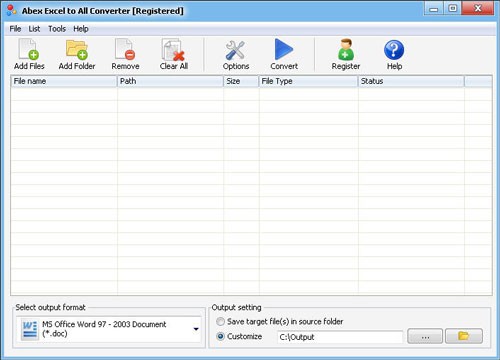This screenshot has width=500, height=360.
Task: Open the List menu
Action: tap(34, 29)
